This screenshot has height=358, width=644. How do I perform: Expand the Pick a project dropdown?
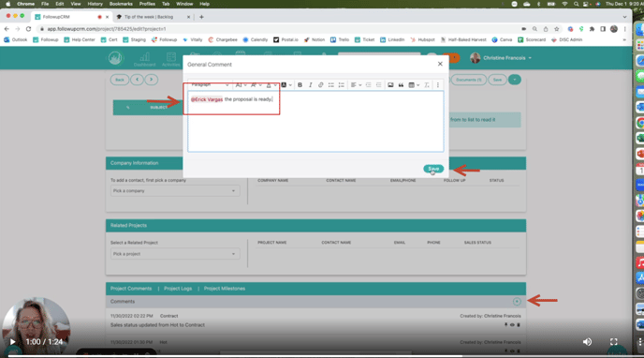(x=175, y=254)
